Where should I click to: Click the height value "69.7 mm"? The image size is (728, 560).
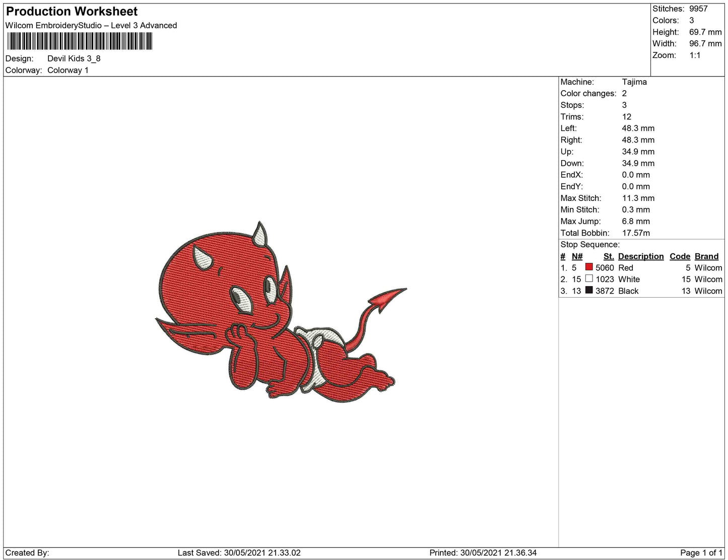(x=705, y=32)
